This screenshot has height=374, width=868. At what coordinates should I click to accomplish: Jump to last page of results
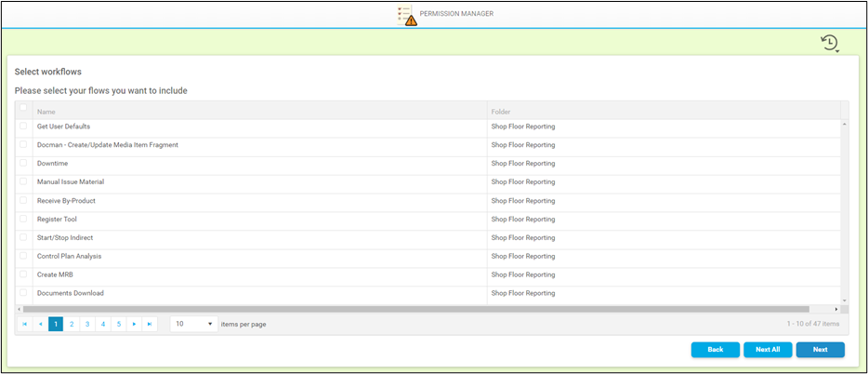(x=149, y=324)
